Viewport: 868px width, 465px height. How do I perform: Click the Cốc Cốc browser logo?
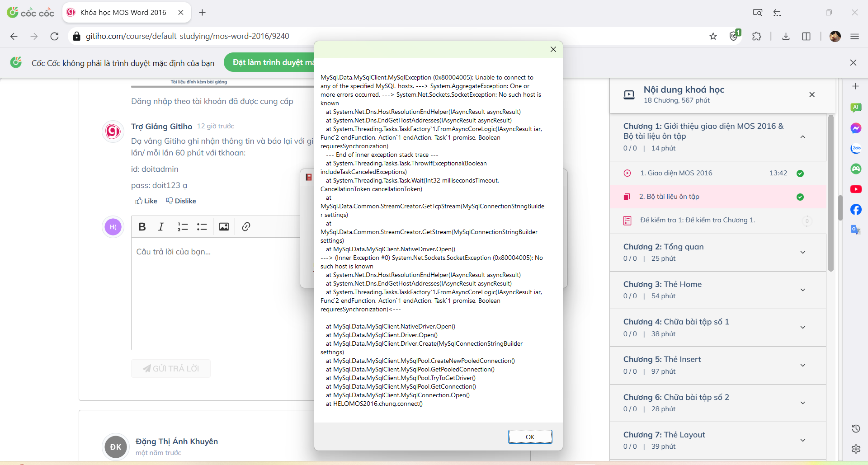(x=31, y=13)
